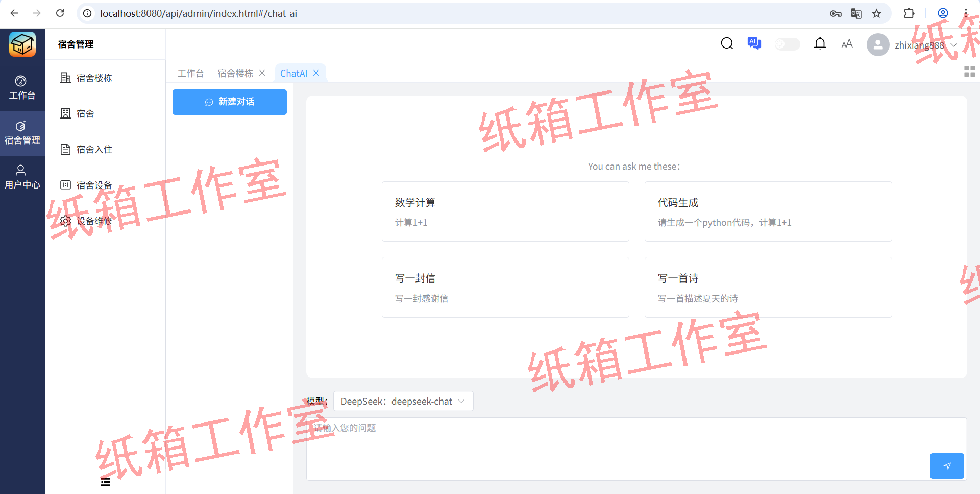Click the 新建对话 button
Screen dimensions: 980x494
tap(229, 102)
